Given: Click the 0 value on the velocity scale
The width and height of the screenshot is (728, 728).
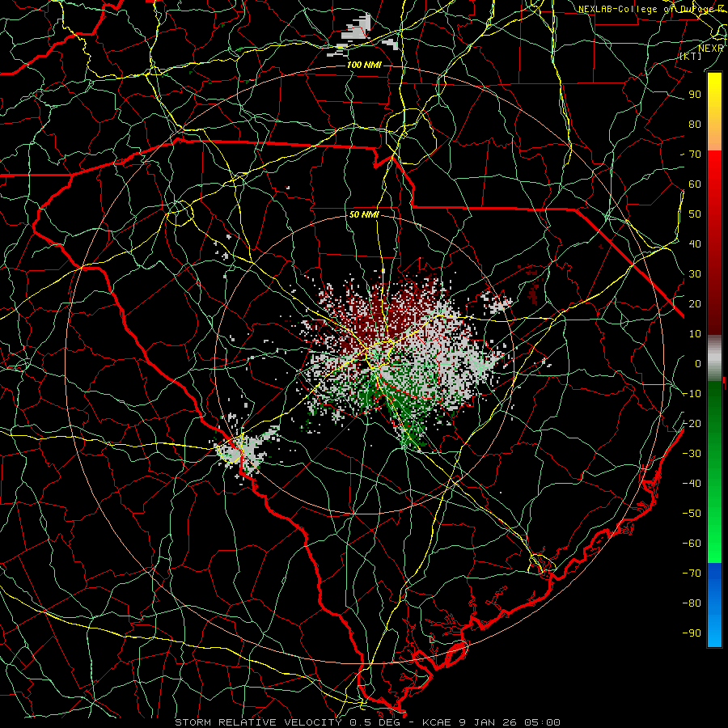Looking at the screenshot, I should (x=698, y=363).
